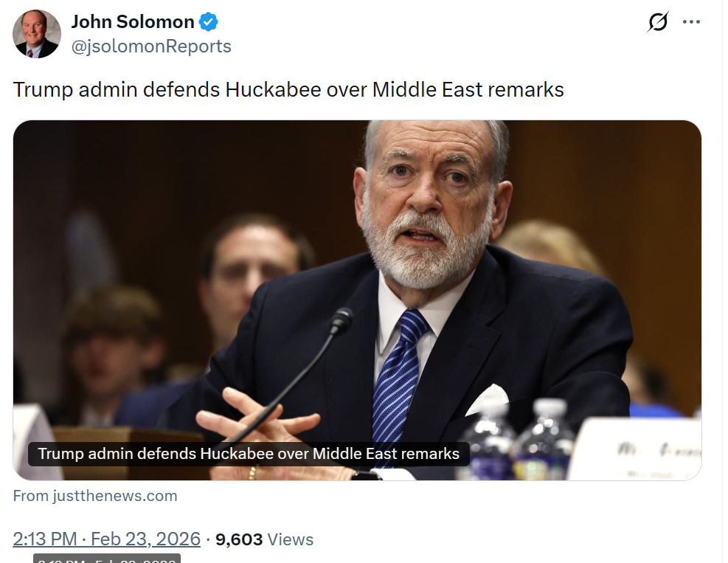Open the caption overlay on the article image
The height and width of the screenshot is (563, 728).
pyautogui.click(x=249, y=453)
